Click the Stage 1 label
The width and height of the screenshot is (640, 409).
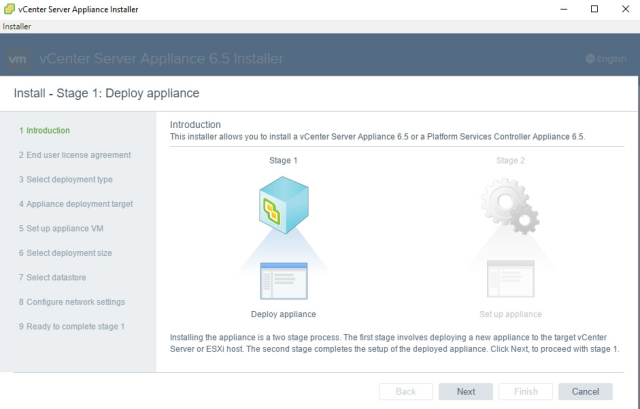point(283,160)
